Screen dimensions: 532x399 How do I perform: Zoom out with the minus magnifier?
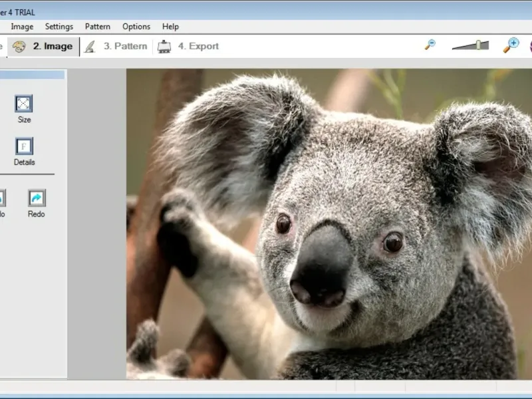[x=430, y=45]
